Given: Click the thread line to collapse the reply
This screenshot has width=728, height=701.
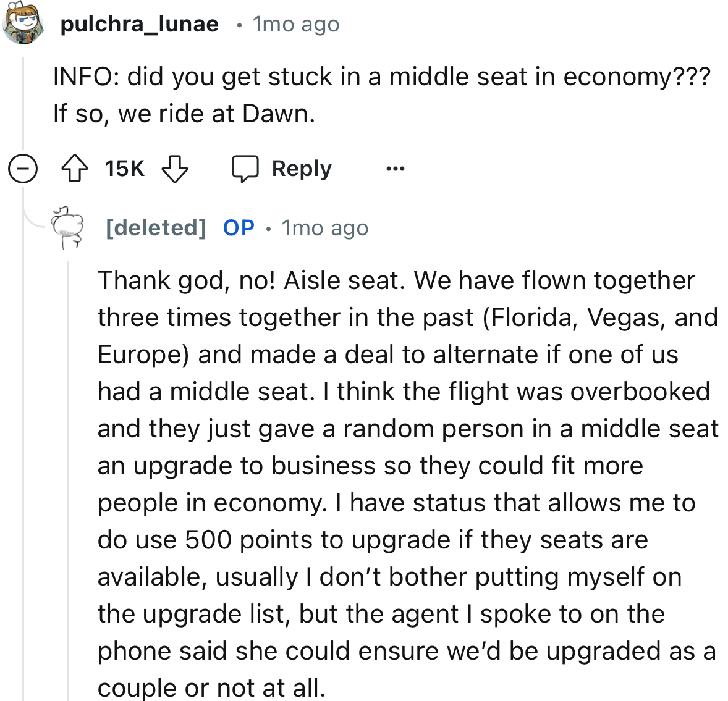Looking at the screenshot, I should 68,432.
